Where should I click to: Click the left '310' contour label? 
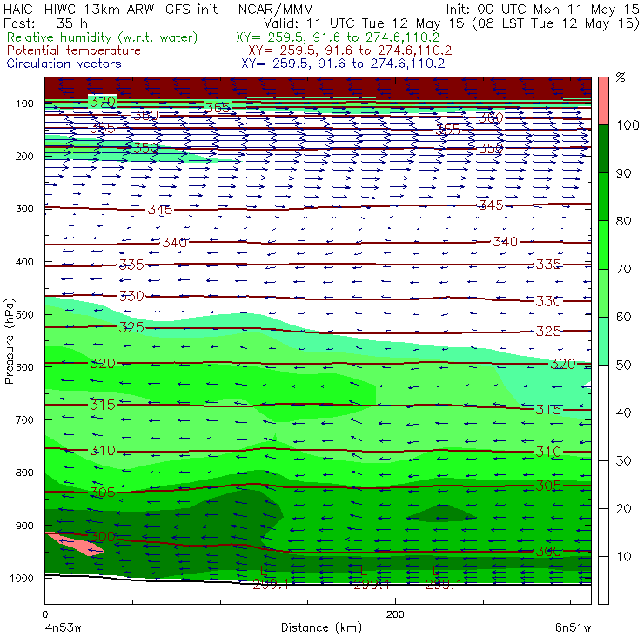coord(103,451)
